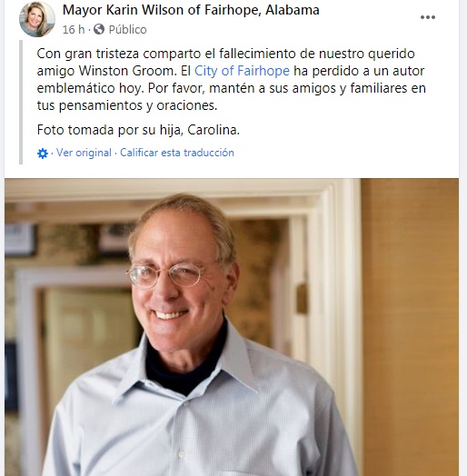Click the 'tus pensamientos y oraciones' text line
Screen dimensions: 467x476
click(127, 105)
